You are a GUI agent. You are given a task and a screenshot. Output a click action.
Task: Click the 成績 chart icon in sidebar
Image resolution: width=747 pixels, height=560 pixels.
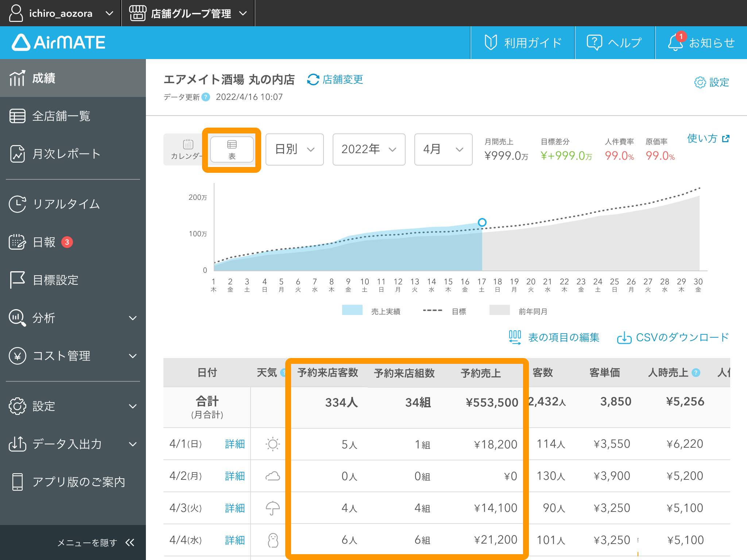pos(17,78)
